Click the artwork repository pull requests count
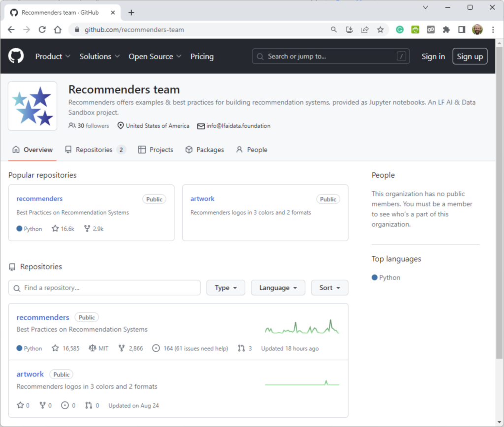The height and width of the screenshot is (427, 504). click(x=92, y=405)
